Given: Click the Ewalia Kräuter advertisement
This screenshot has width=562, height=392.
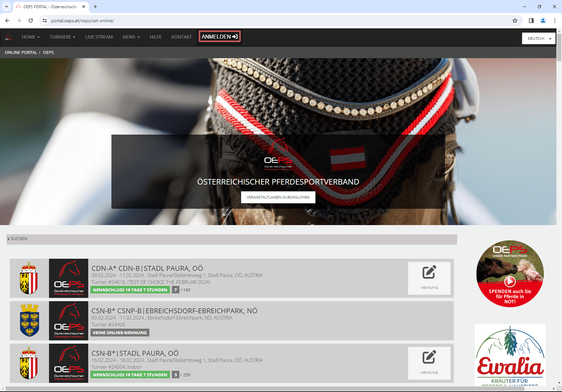Looking at the screenshot, I should click(x=510, y=355).
